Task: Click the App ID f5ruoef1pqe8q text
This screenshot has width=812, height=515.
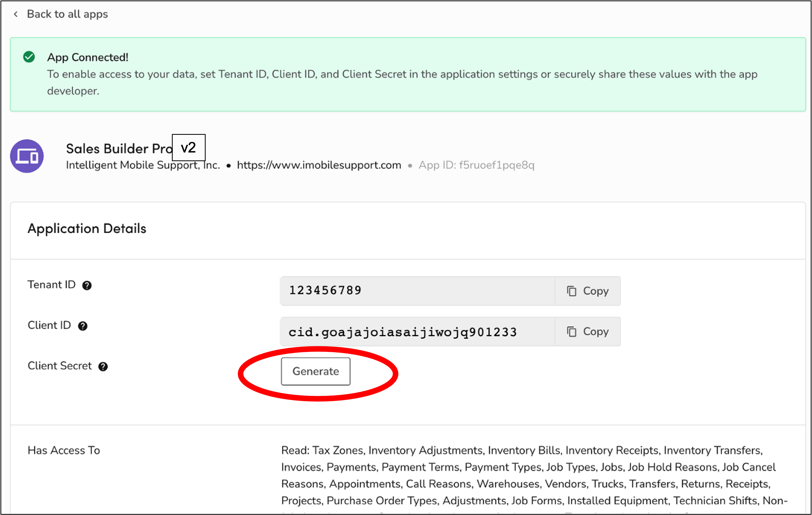Action: (476, 165)
